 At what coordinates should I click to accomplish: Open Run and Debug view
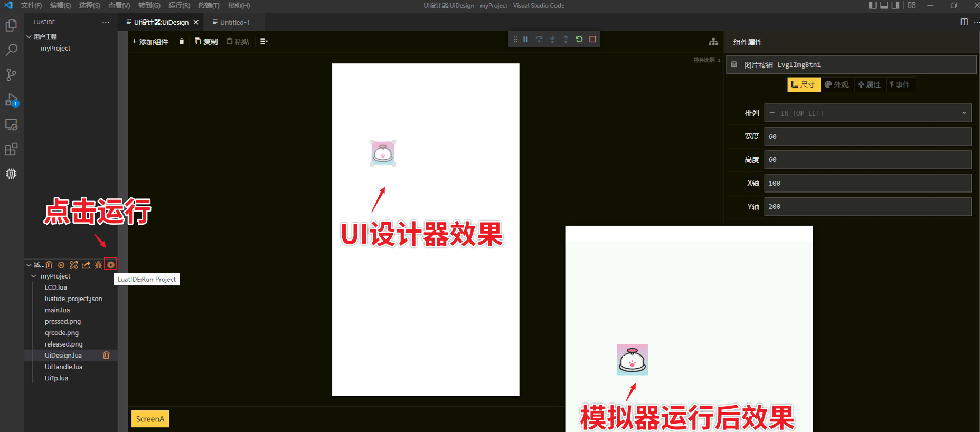[x=11, y=100]
